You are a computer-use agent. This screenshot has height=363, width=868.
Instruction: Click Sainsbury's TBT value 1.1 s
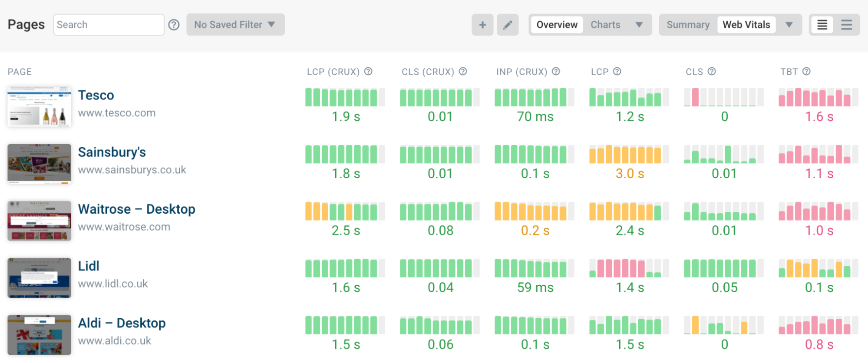point(819,174)
